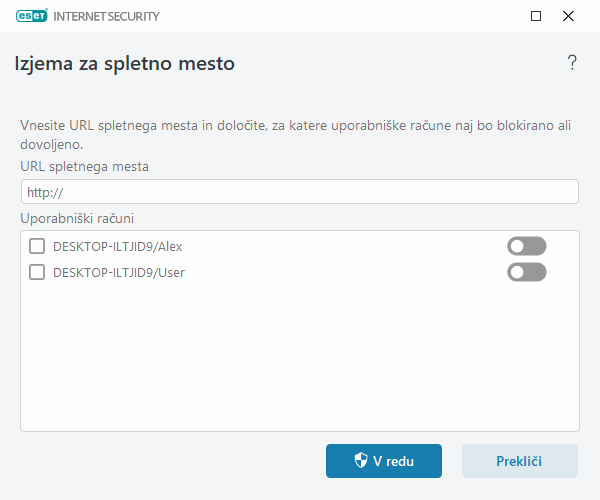
Task: Close the ESET Internet Security dialog
Action: pyautogui.click(x=568, y=16)
